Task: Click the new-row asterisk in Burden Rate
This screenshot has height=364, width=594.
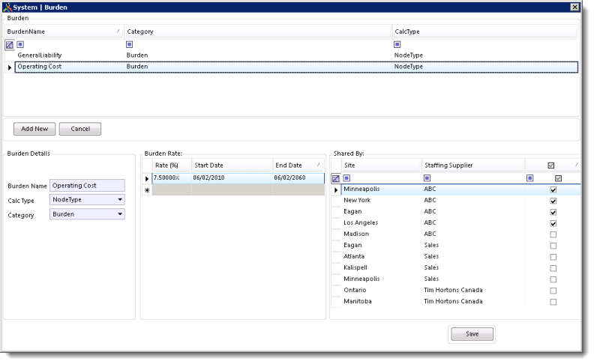Action: pyautogui.click(x=147, y=190)
